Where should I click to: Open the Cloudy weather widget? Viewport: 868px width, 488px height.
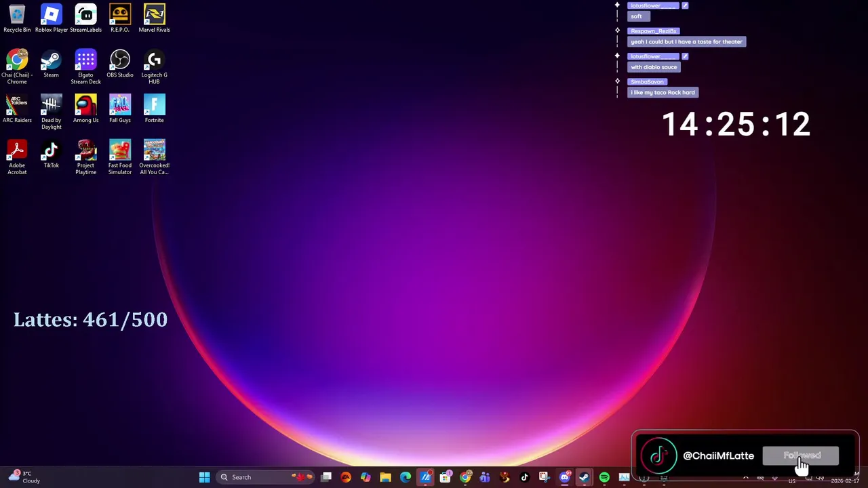pyautogui.click(x=24, y=477)
